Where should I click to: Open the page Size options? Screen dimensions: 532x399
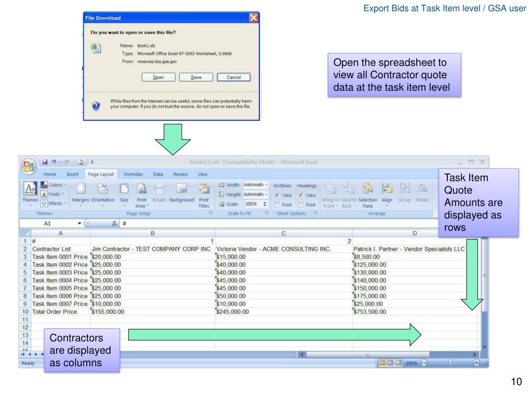(124, 194)
